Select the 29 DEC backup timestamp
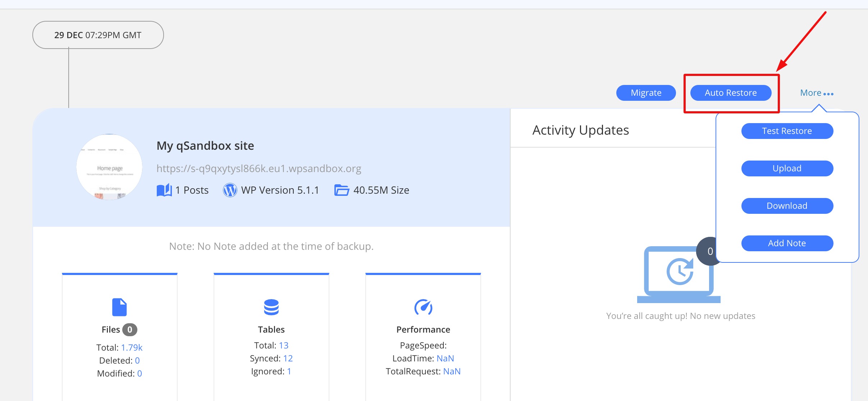The height and width of the screenshot is (401, 868). [98, 35]
